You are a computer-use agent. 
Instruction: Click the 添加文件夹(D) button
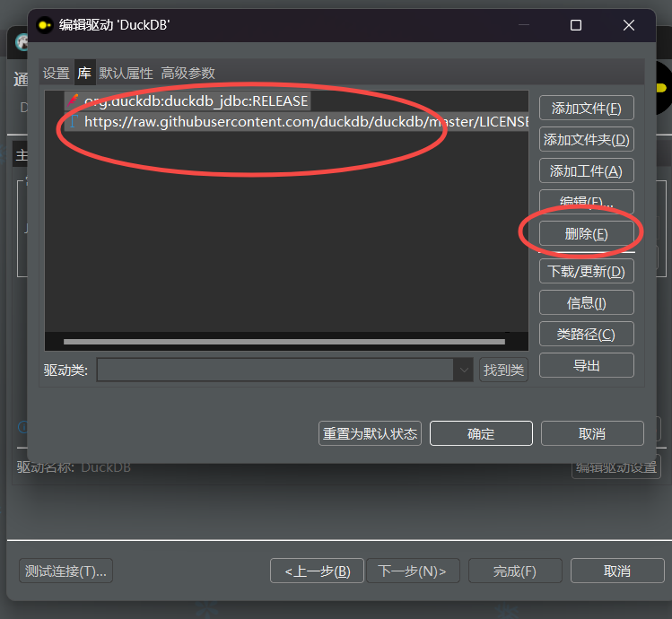click(x=586, y=139)
